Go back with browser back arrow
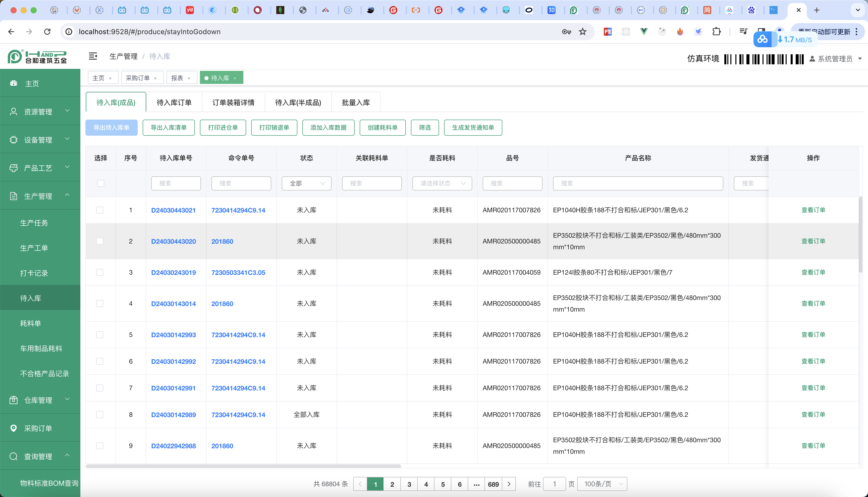 pyautogui.click(x=11, y=32)
